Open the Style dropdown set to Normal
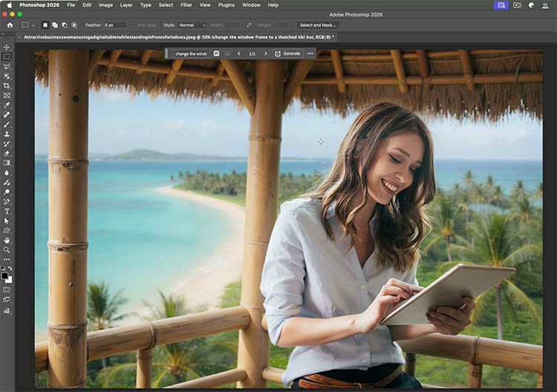This screenshot has width=557, height=392. coord(192,24)
